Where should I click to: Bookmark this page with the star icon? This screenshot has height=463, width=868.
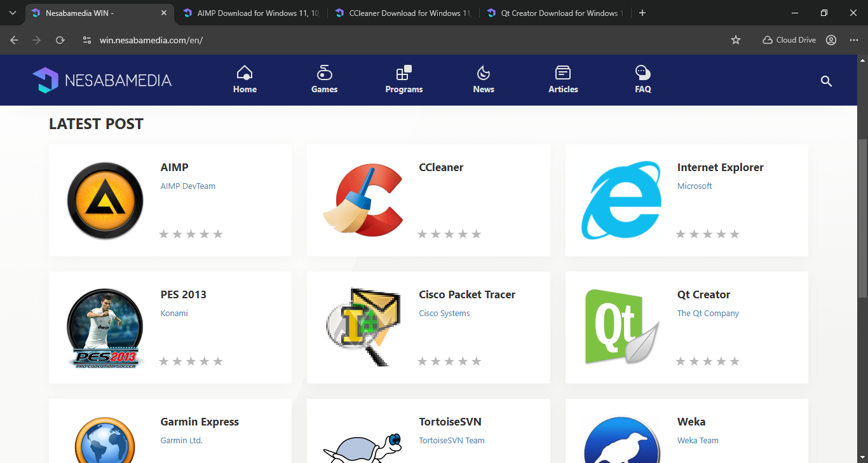pyautogui.click(x=736, y=40)
